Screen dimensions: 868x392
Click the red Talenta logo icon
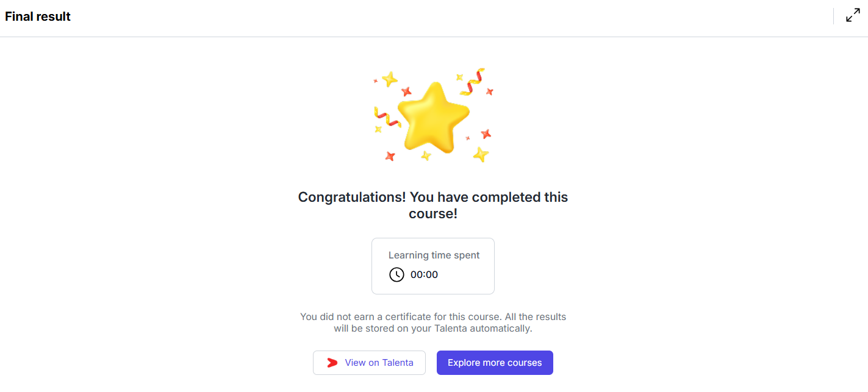point(332,363)
